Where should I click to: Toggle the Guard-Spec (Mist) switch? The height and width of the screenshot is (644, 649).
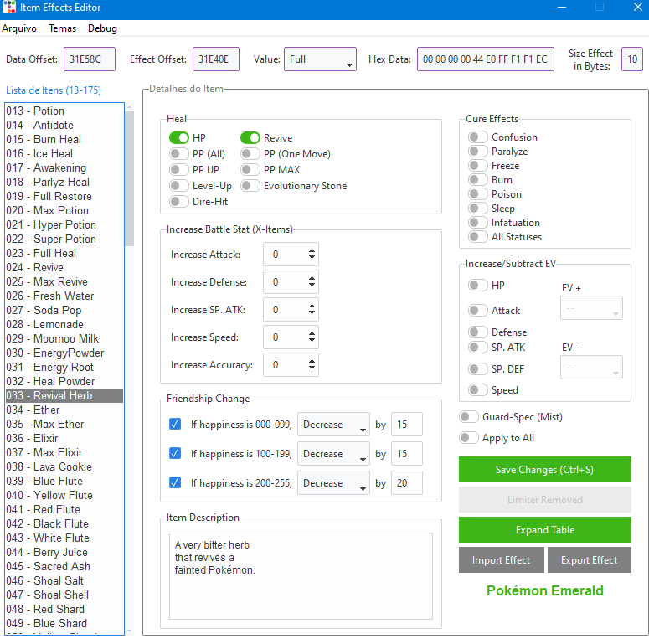(x=469, y=417)
